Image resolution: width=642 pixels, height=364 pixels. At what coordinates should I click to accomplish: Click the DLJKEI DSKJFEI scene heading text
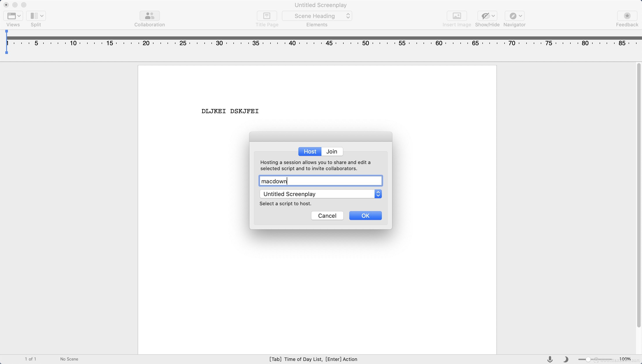[x=230, y=111]
